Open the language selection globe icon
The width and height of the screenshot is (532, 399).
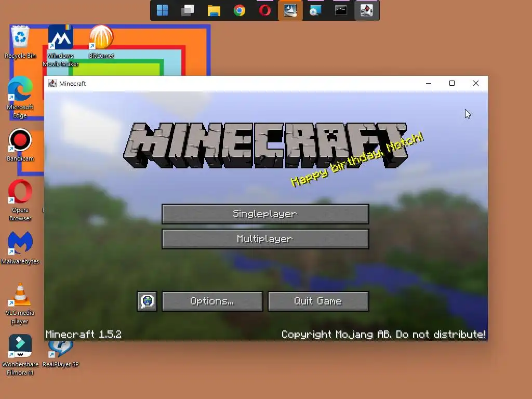click(x=147, y=301)
